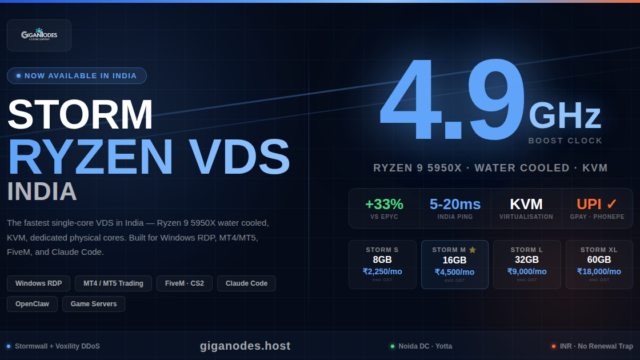Click the INDIA heading
This screenshot has width=640, height=360.
(x=42, y=191)
